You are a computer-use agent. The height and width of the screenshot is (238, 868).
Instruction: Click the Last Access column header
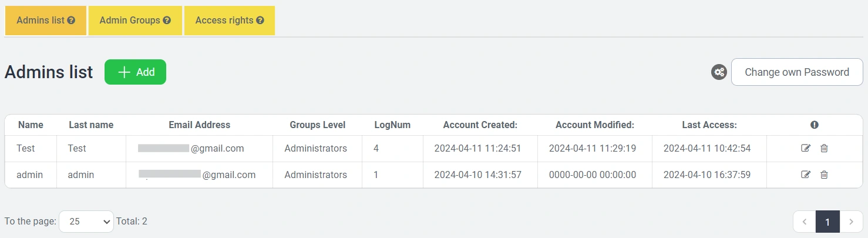click(709, 125)
